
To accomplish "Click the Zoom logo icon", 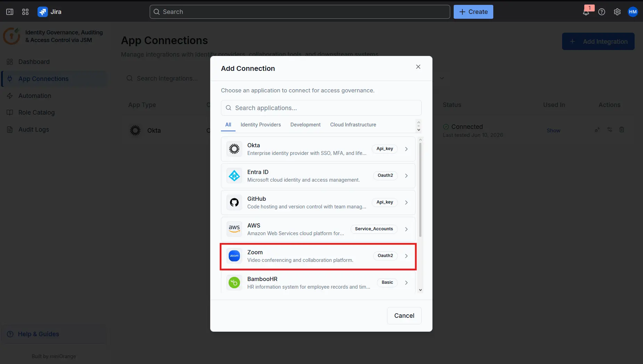I will [x=234, y=256].
